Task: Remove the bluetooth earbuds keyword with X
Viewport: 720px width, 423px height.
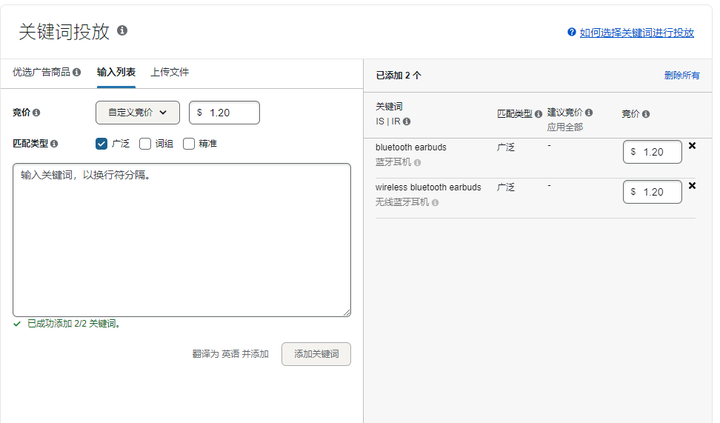Action: (692, 146)
